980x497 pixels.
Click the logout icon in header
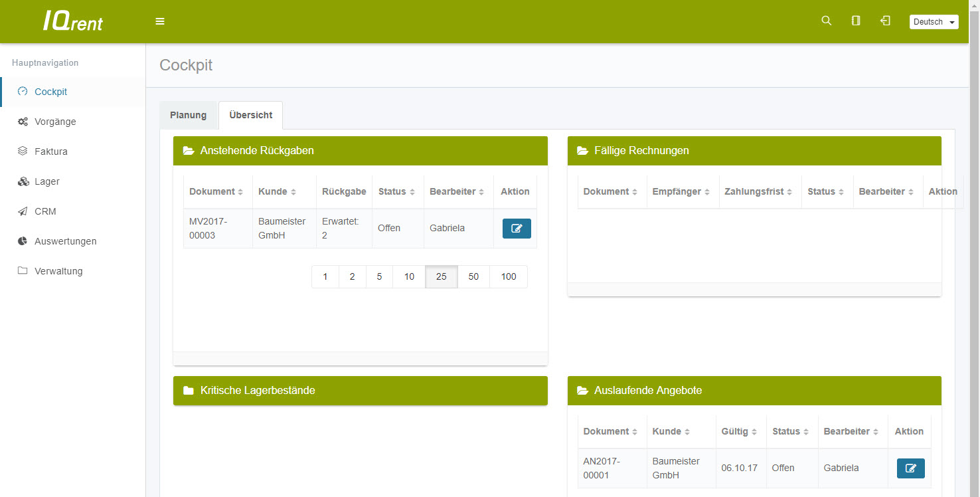click(x=885, y=21)
